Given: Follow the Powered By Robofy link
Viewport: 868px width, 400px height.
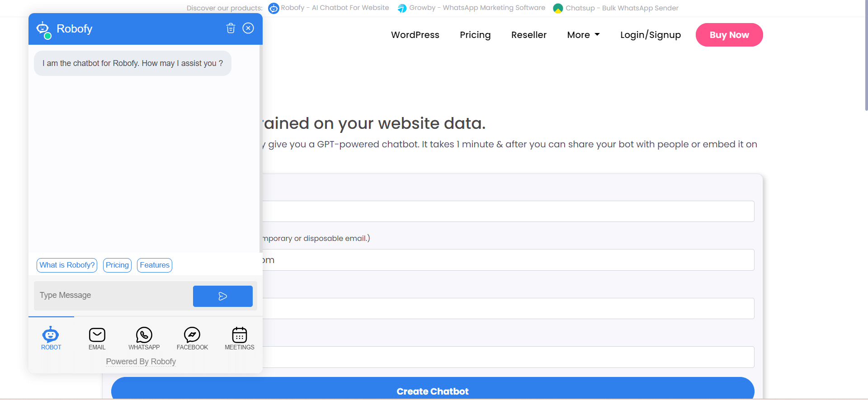Looking at the screenshot, I should [141, 362].
